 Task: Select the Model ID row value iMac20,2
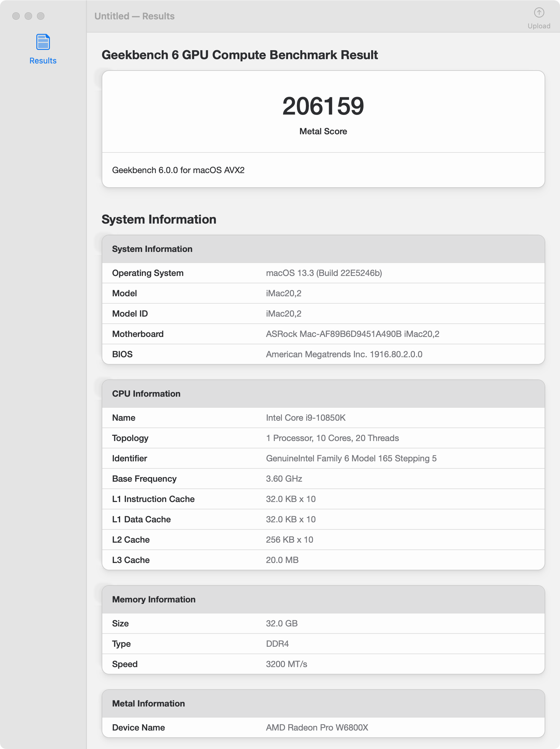point(283,314)
